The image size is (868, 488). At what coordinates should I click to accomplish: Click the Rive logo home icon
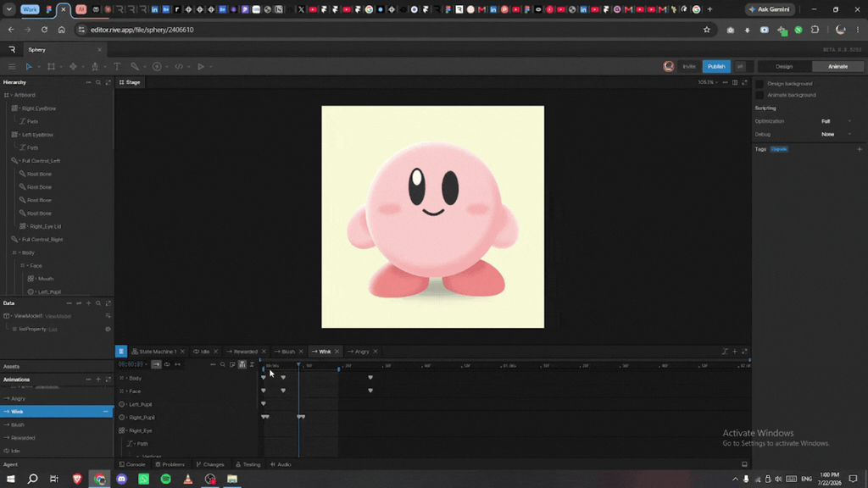(x=12, y=50)
